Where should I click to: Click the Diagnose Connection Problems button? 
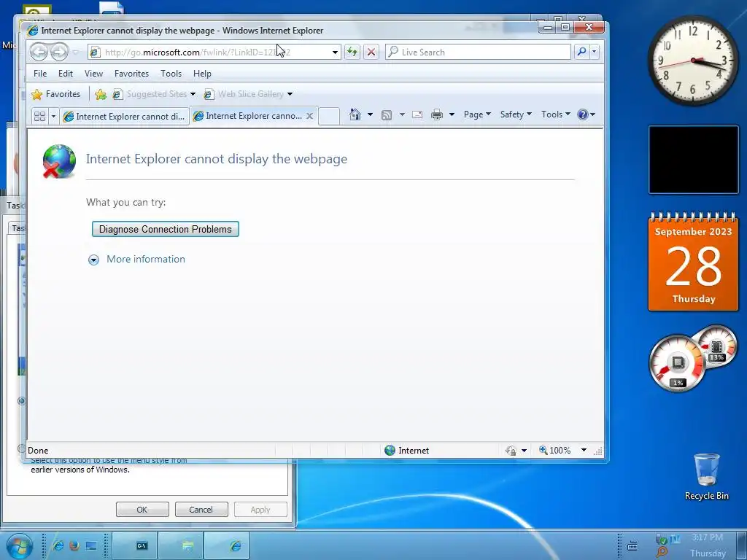tap(166, 229)
